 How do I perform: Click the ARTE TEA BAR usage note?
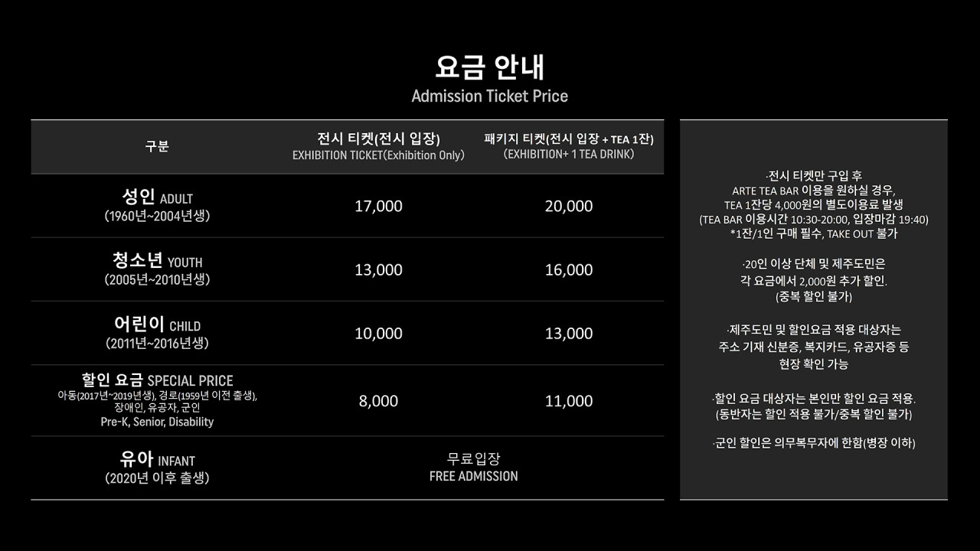coord(814,205)
